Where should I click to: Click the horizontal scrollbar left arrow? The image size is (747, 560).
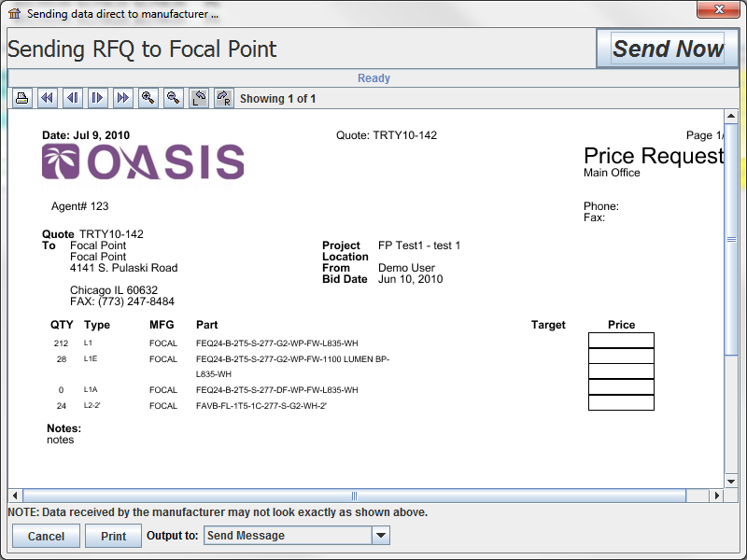coord(15,496)
